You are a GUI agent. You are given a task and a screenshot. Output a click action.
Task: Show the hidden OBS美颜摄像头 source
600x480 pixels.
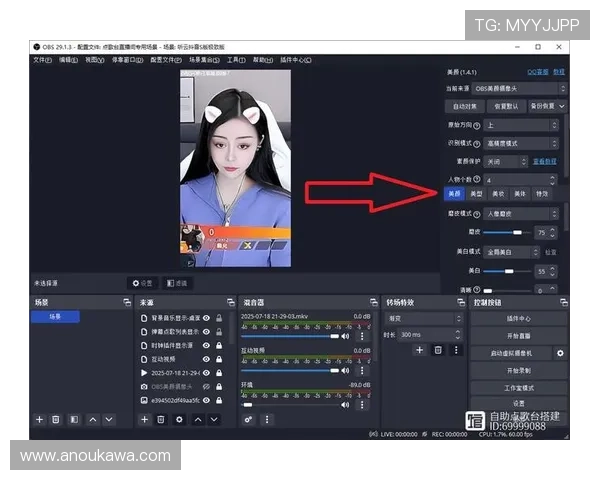point(206,387)
